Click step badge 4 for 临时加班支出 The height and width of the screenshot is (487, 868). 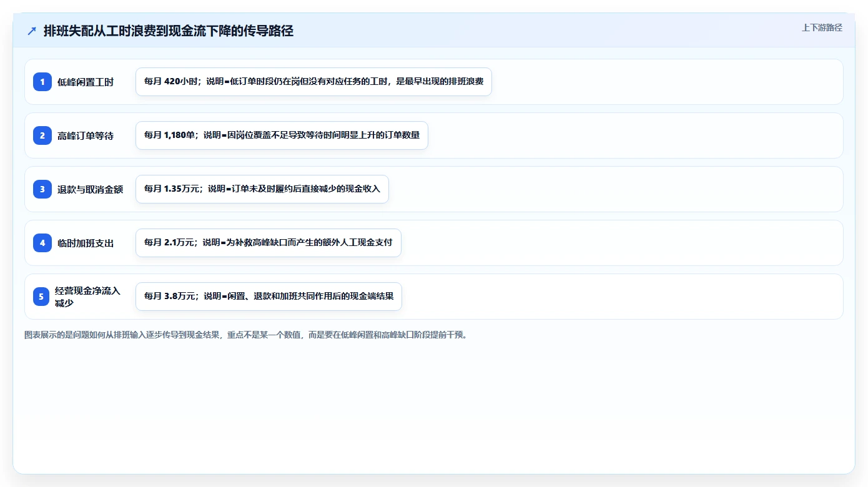pos(42,243)
